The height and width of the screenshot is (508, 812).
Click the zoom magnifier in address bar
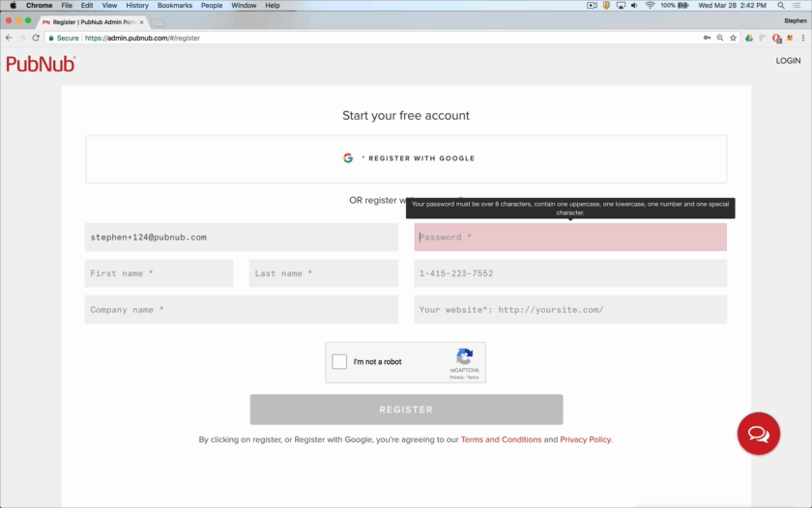pyautogui.click(x=720, y=38)
